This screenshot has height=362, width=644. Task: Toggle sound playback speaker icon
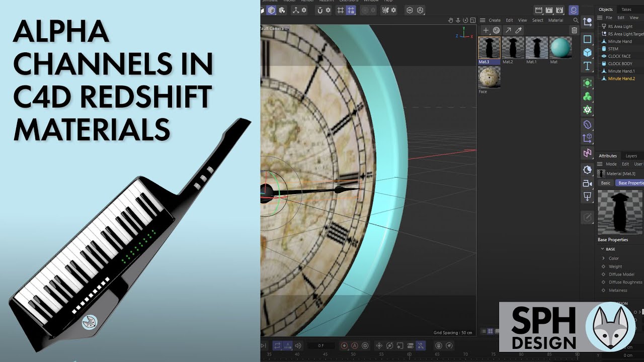[298, 346]
